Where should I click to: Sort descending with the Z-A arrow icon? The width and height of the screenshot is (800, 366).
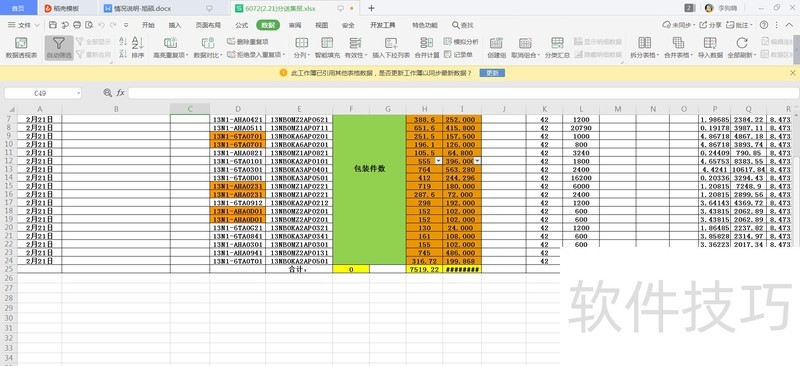[x=123, y=54]
